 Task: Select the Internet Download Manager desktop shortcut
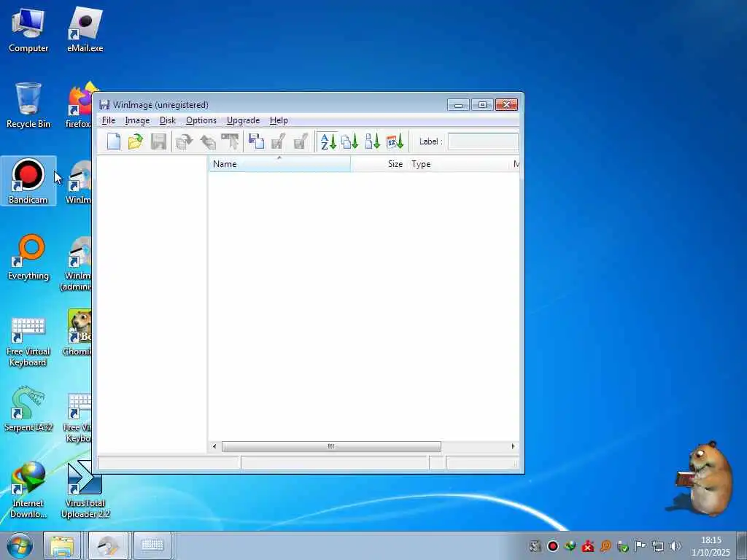coord(28,489)
